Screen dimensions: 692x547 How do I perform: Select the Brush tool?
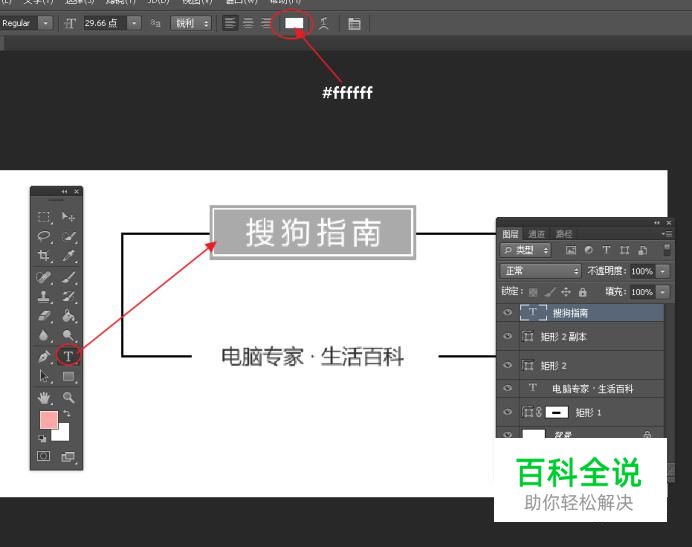click(68, 277)
